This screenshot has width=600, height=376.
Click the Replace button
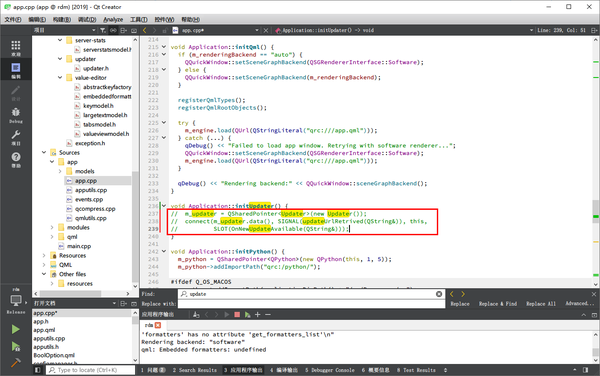tap(460, 304)
